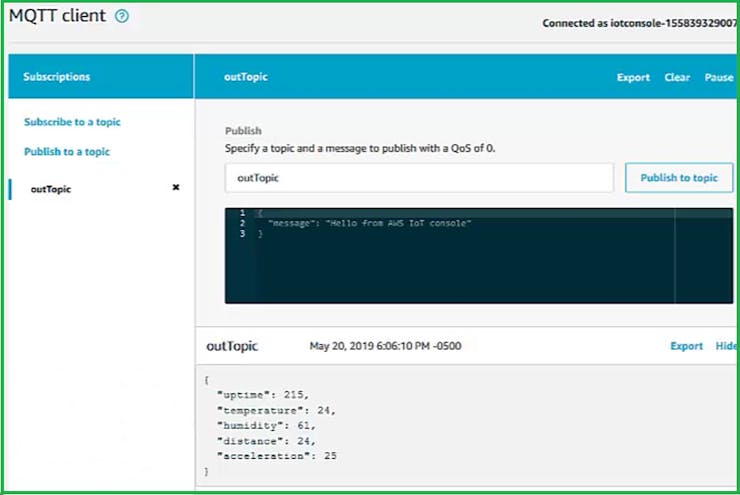The height and width of the screenshot is (495, 740).
Task: Open the Subscribe to a topic link
Action: tap(72, 122)
